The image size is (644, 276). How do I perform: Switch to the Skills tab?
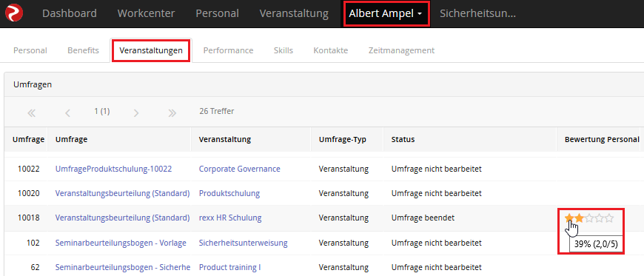pos(284,50)
